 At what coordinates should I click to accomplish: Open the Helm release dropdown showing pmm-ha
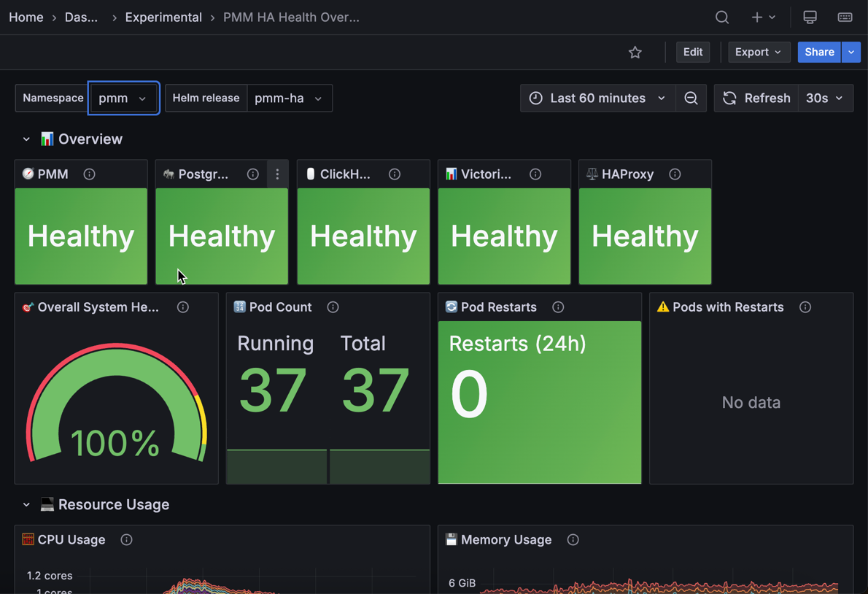click(290, 98)
